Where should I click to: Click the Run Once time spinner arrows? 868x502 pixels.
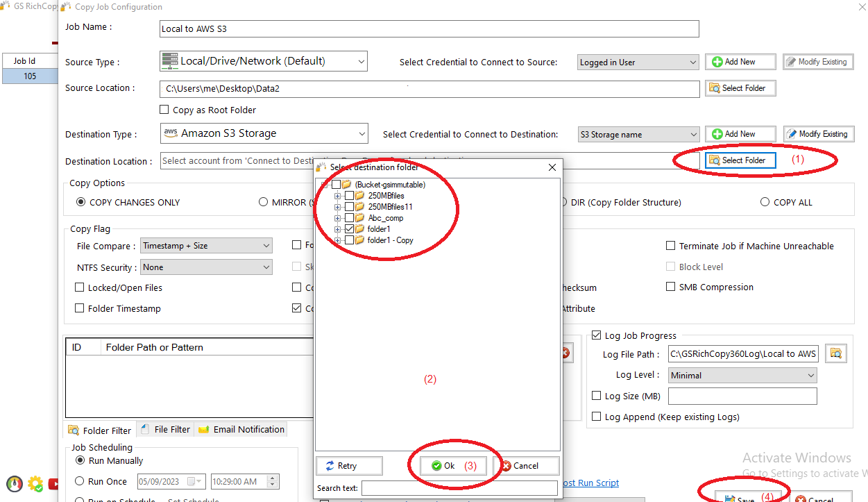coord(273,481)
